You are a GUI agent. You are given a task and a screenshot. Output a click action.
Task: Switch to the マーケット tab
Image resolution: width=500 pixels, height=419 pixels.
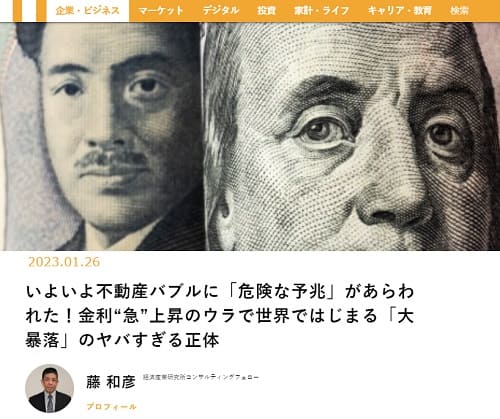click(161, 11)
